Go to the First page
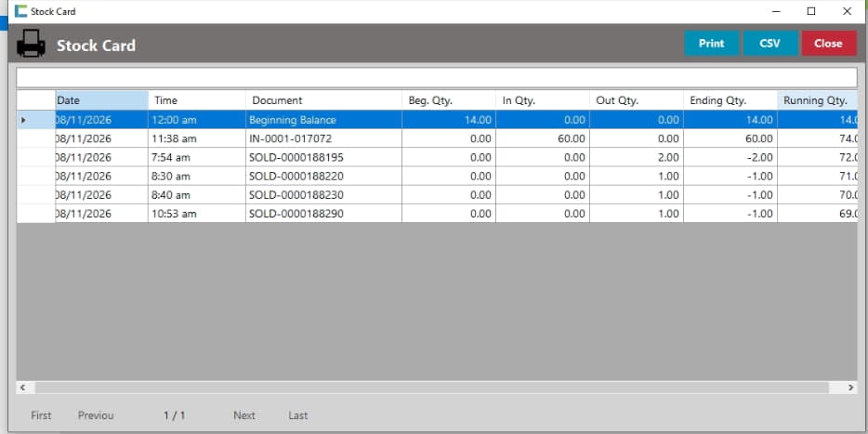This screenshot has width=868, height=434. click(x=41, y=415)
